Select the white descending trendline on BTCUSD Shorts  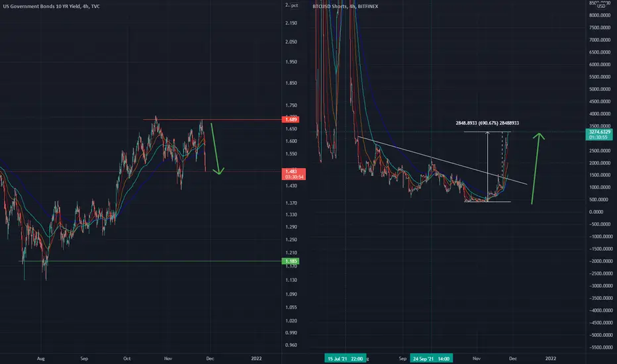tap(442, 160)
